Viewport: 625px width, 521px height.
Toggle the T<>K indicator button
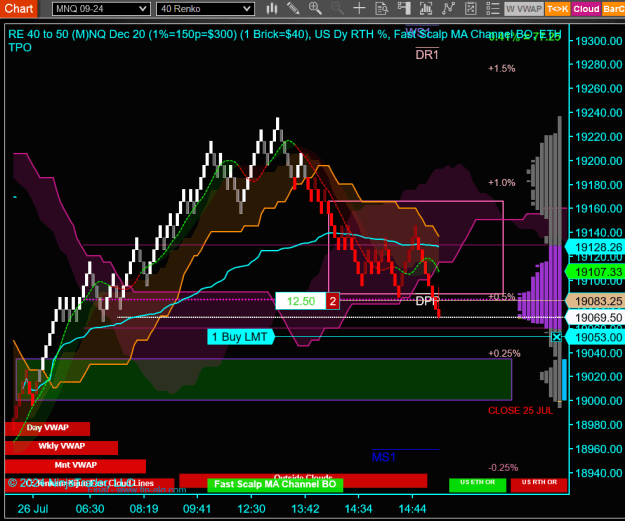pyautogui.click(x=558, y=9)
